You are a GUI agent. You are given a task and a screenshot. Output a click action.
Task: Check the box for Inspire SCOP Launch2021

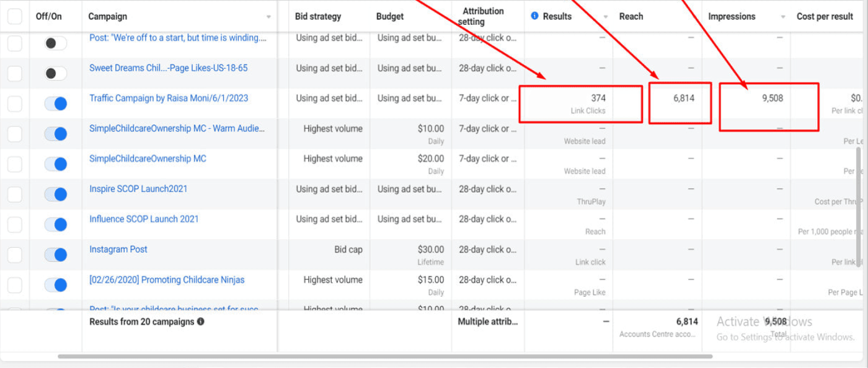coord(14,195)
